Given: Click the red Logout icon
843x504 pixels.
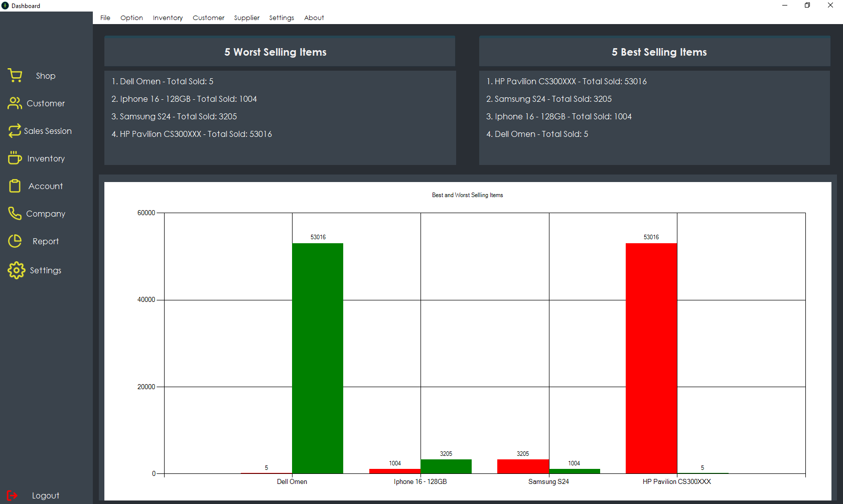Looking at the screenshot, I should 13,495.
